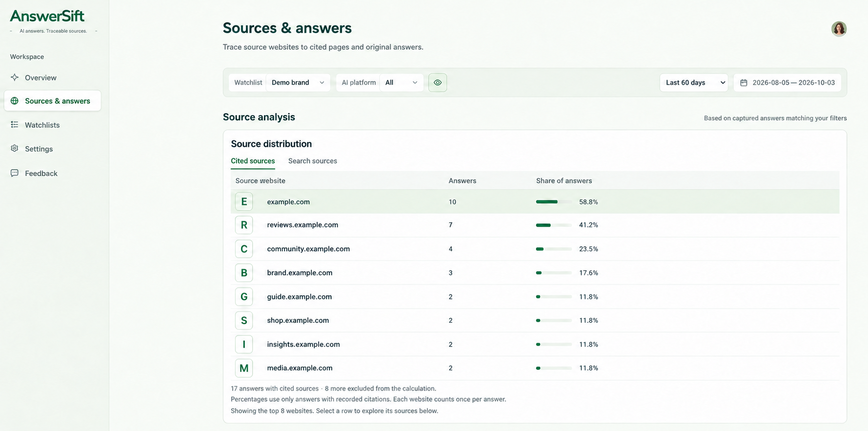Image resolution: width=868 pixels, height=431 pixels.
Task: Click the E badge for example.com
Action: coord(244,202)
